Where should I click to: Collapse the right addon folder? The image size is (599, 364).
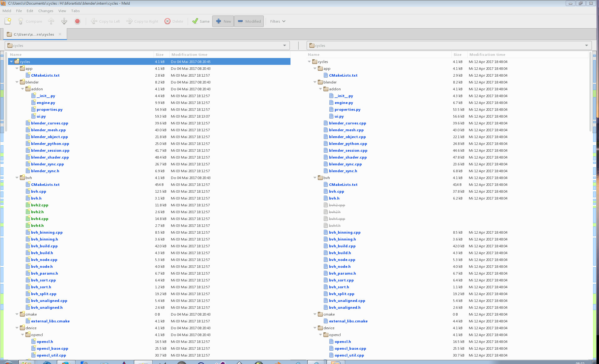click(x=321, y=89)
